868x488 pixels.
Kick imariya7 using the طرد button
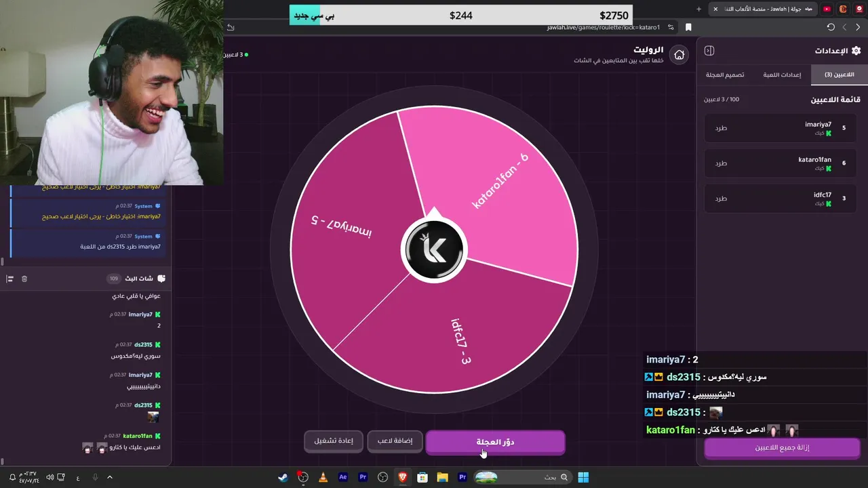pos(721,127)
